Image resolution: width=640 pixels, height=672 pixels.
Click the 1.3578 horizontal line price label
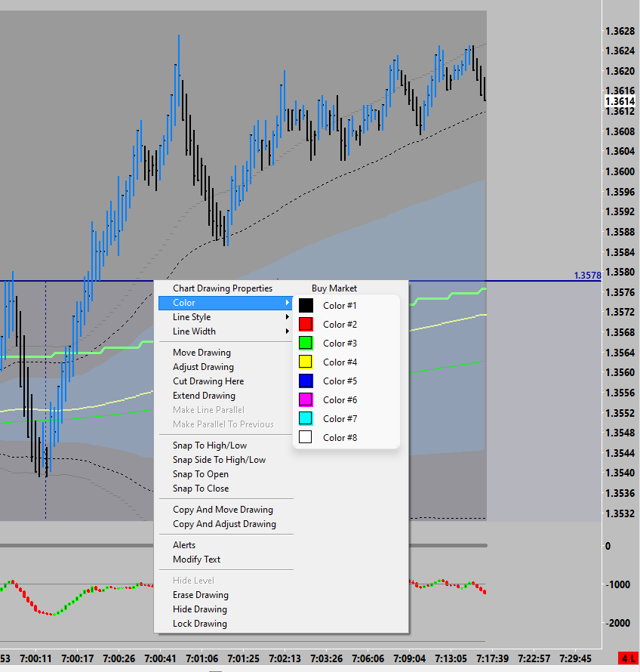pyautogui.click(x=587, y=276)
